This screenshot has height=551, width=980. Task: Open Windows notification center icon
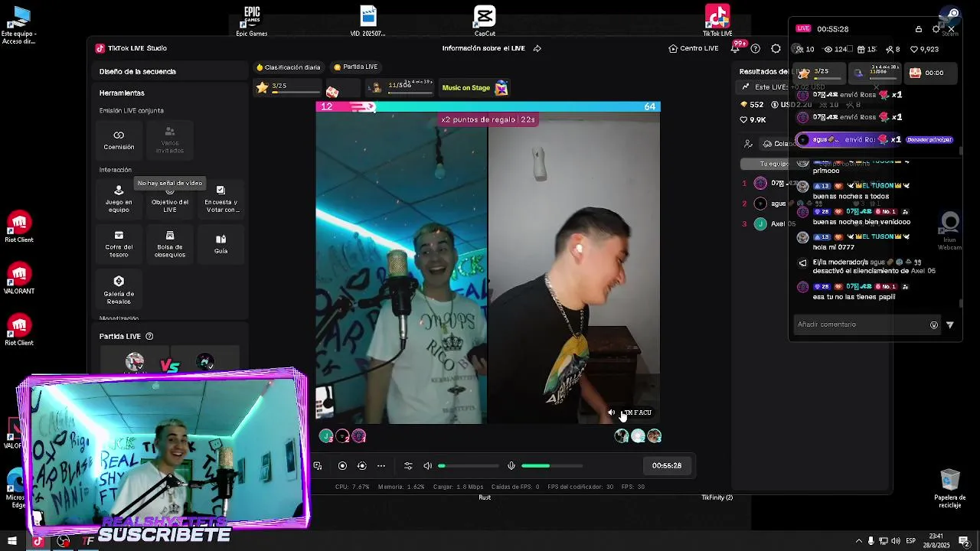[964, 541]
